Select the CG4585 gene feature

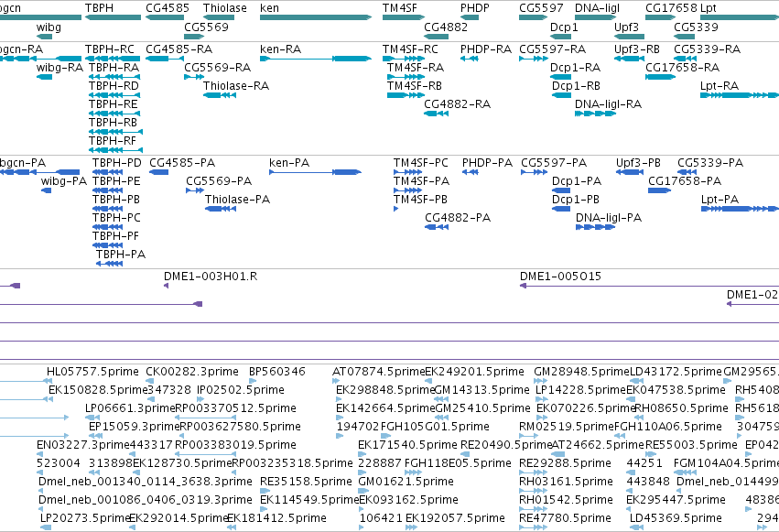[165, 17]
